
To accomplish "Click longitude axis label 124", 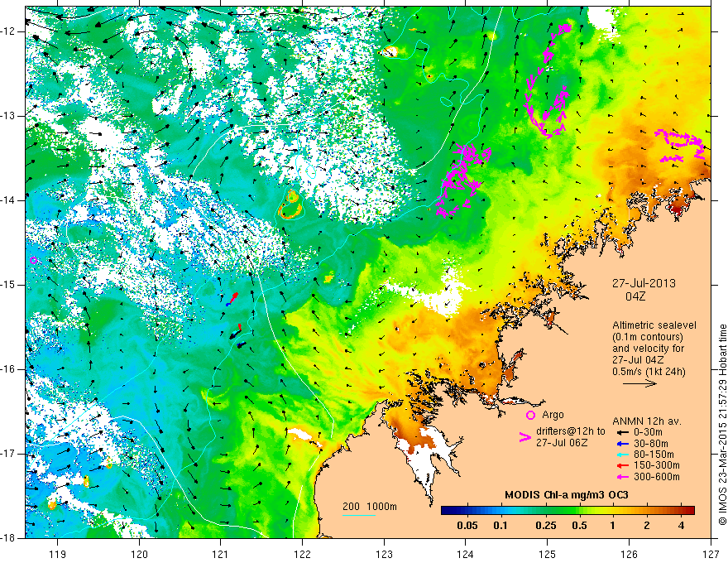I will click(x=466, y=554).
